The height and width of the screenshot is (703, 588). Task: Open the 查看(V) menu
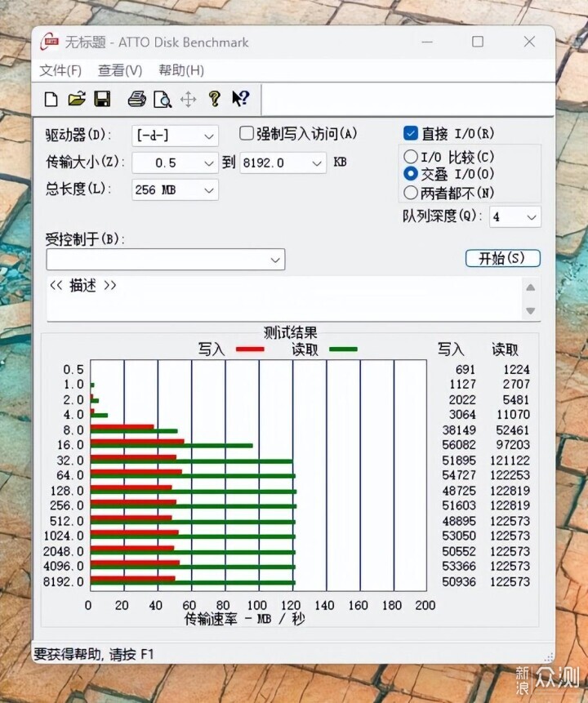pyautogui.click(x=120, y=70)
